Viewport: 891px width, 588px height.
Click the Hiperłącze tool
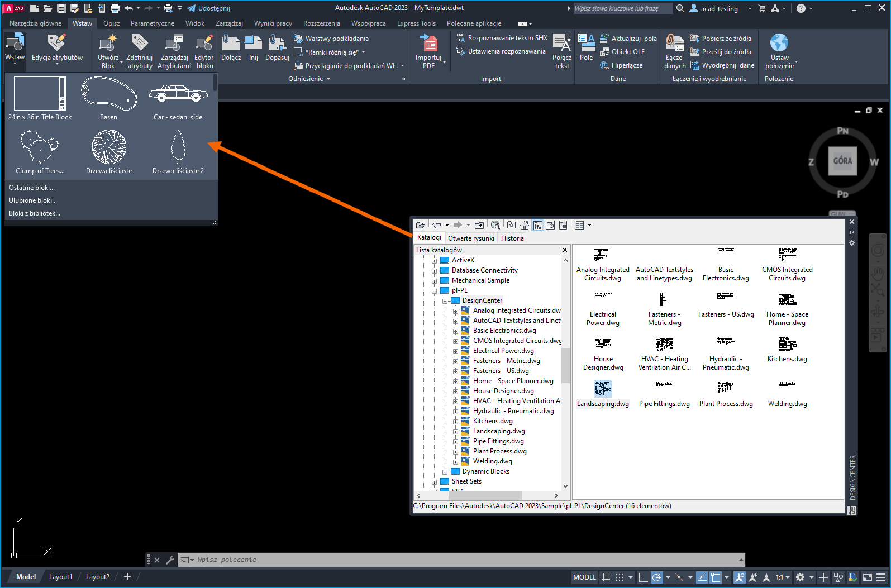tap(621, 65)
